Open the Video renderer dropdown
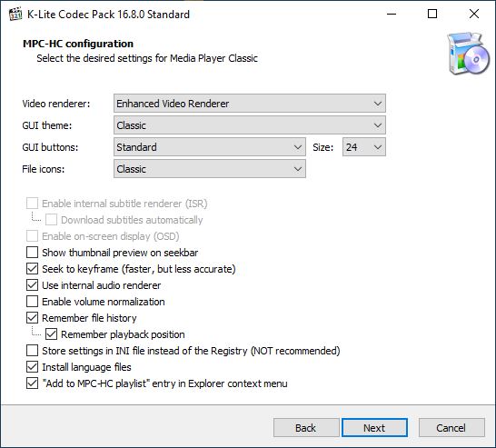 click(250, 104)
